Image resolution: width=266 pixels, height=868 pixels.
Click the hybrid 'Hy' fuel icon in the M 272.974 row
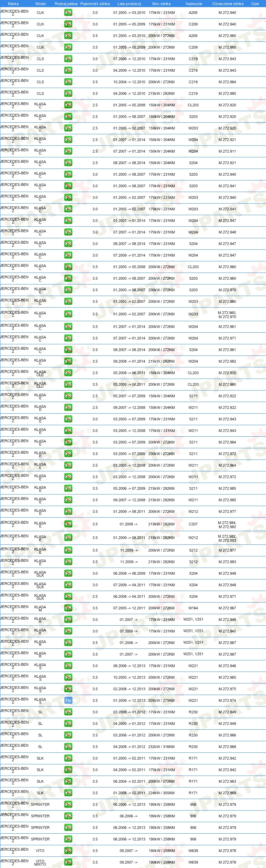pyautogui.click(x=68, y=700)
